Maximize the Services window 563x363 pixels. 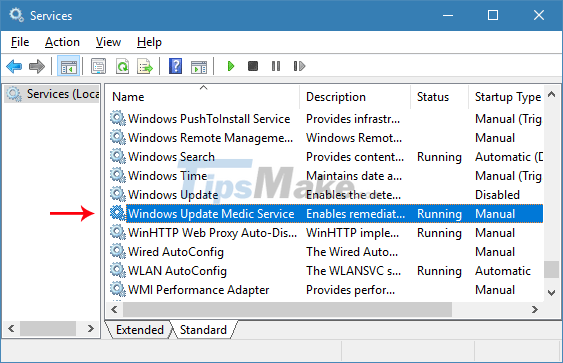[493, 15]
